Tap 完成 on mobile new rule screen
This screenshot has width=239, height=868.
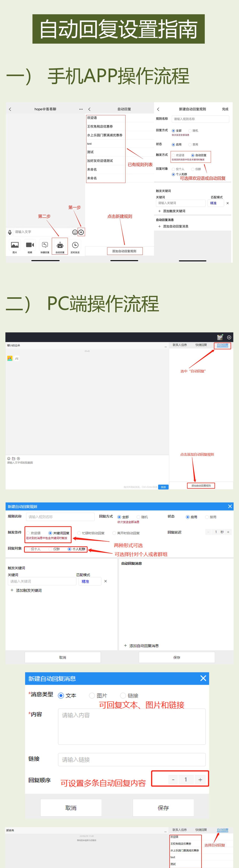(225, 109)
